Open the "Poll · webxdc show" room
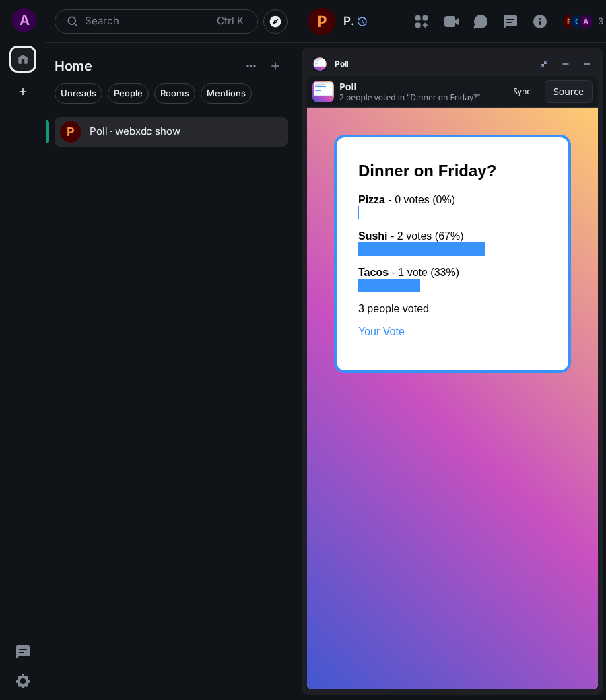This screenshot has width=606, height=700. click(170, 132)
